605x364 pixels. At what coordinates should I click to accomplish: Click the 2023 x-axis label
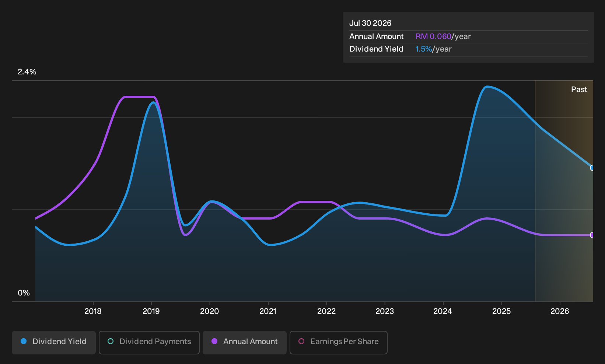click(x=385, y=311)
